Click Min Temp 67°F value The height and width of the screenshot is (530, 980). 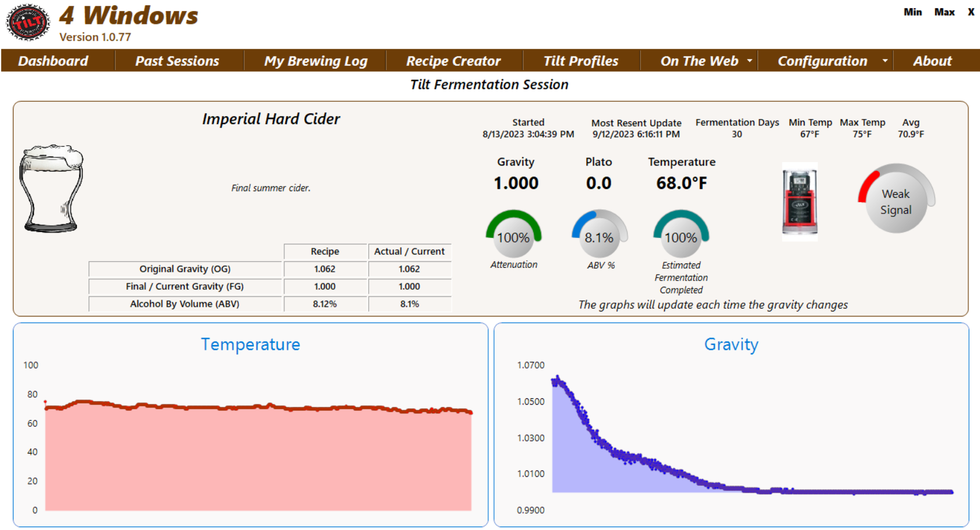[x=810, y=134]
